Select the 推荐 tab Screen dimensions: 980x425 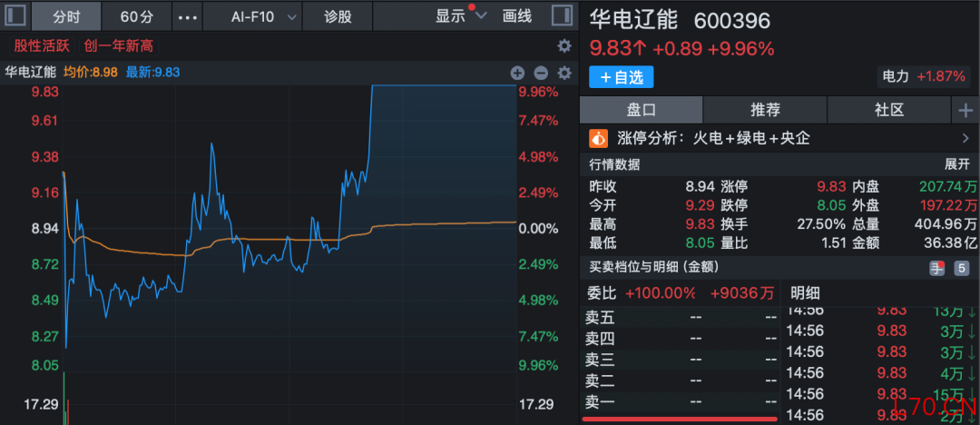coord(765,111)
